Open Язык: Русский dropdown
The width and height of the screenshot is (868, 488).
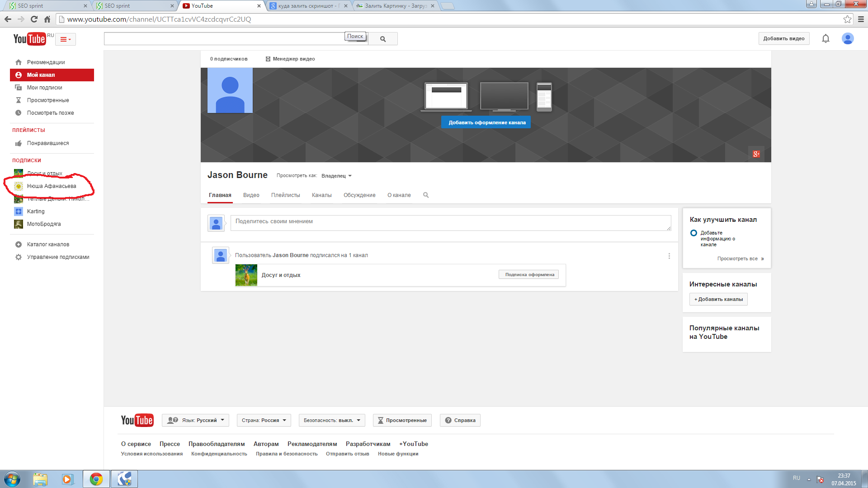pyautogui.click(x=195, y=420)
